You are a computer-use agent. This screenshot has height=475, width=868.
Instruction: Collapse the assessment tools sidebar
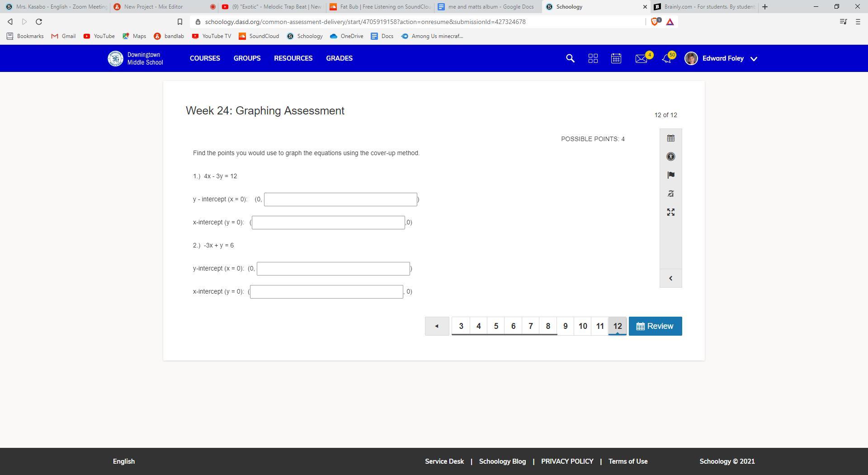coord(670,278)
